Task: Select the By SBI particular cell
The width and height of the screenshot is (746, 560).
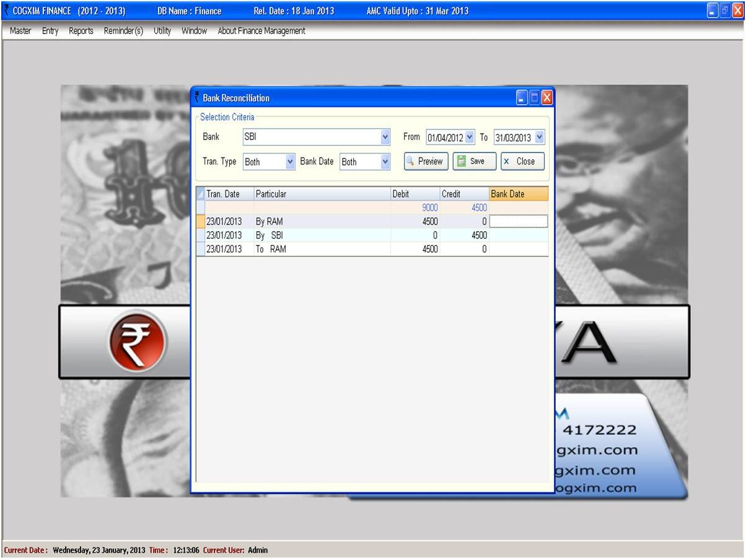Action: tap(322, 235)
